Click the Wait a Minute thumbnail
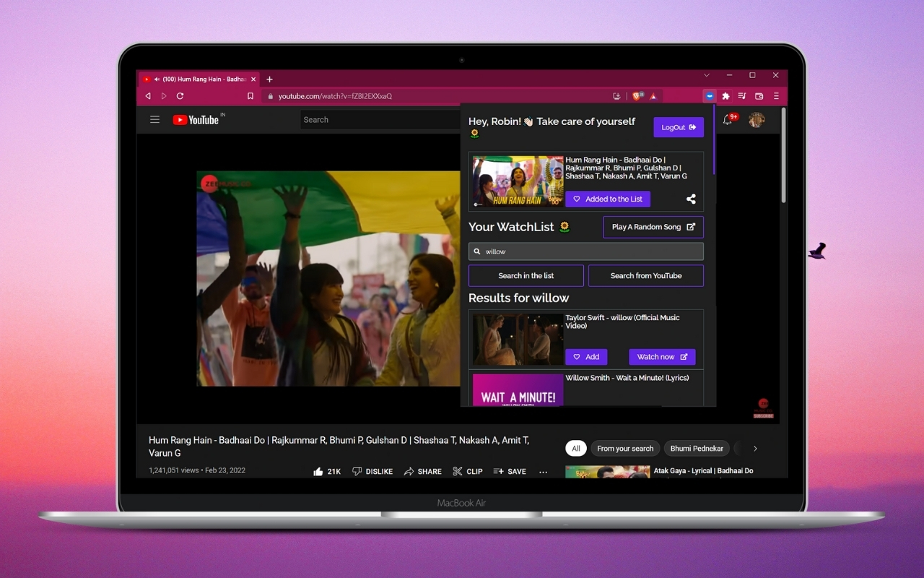924x578 pixels. coord(518,390)
